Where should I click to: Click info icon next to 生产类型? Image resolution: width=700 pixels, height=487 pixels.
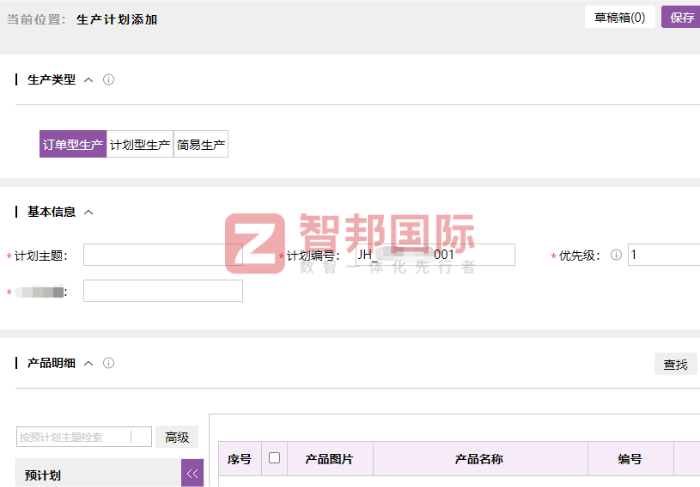tap(109, 80)
